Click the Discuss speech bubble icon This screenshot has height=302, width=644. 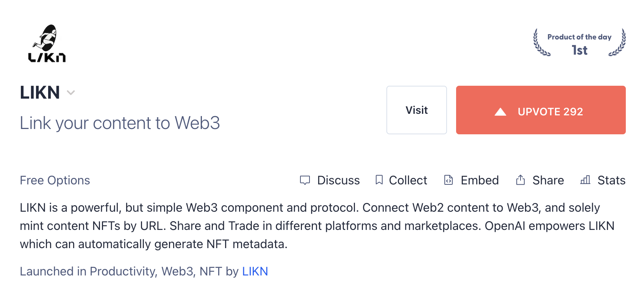pos(305,180)
